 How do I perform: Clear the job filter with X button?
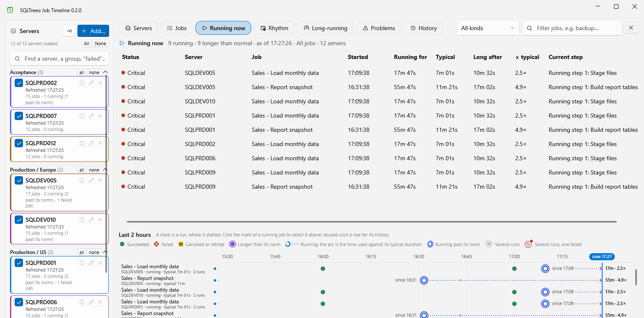coord(631,28)
